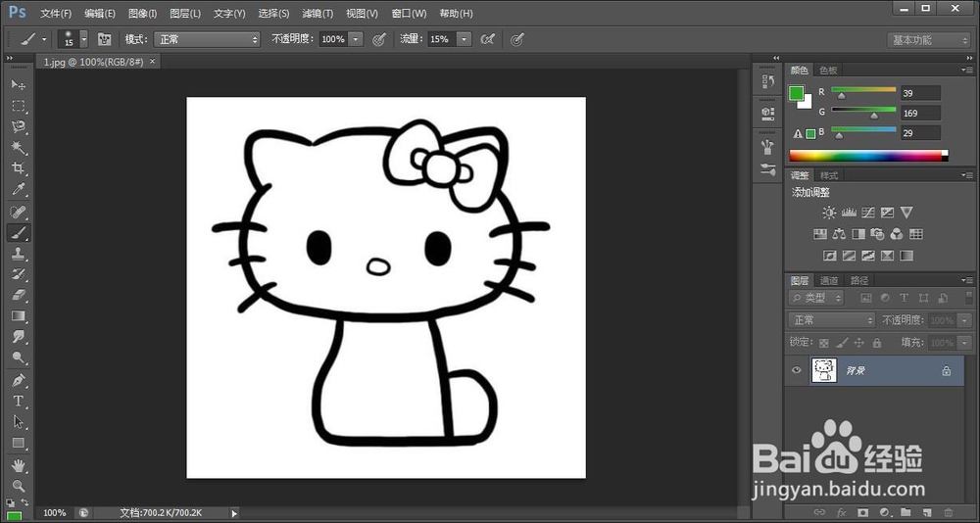Open the 滤镜(T) menu
Viewport: 980px width, 523px height.
318,13
